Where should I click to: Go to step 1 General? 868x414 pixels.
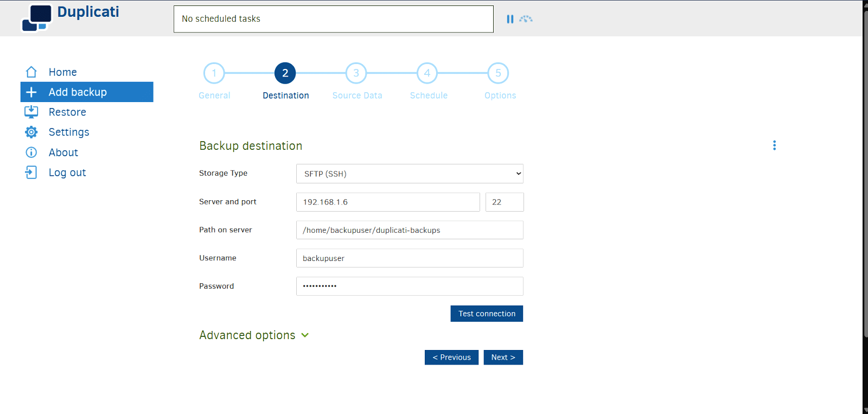pyautogui.click(x=214, y=73)
